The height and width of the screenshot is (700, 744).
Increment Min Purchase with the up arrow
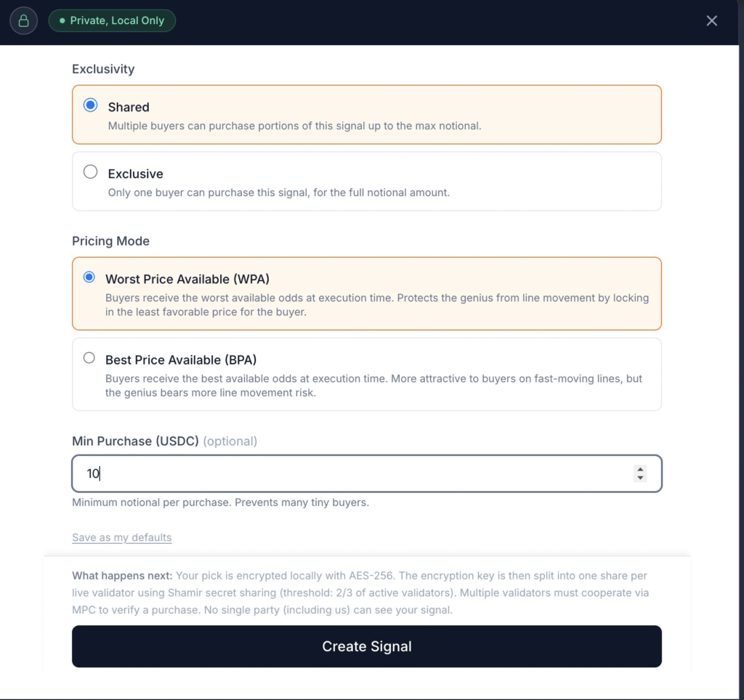tap(640, 469)
